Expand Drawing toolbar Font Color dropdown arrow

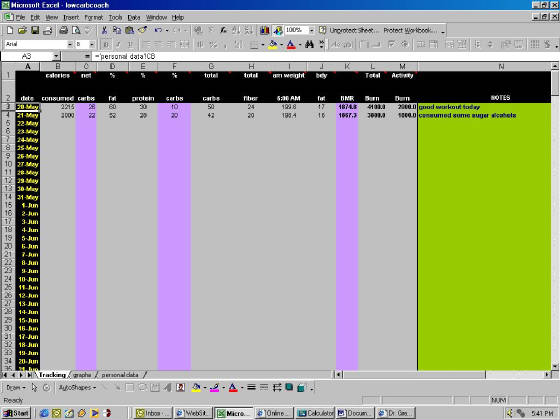pos(242,388)
